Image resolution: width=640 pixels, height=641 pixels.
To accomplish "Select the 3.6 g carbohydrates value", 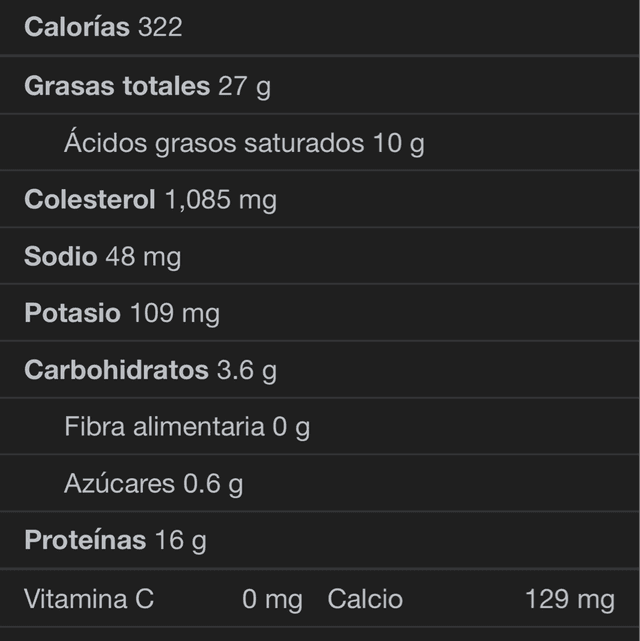I will pyautogui.click(x=247, y=371).
